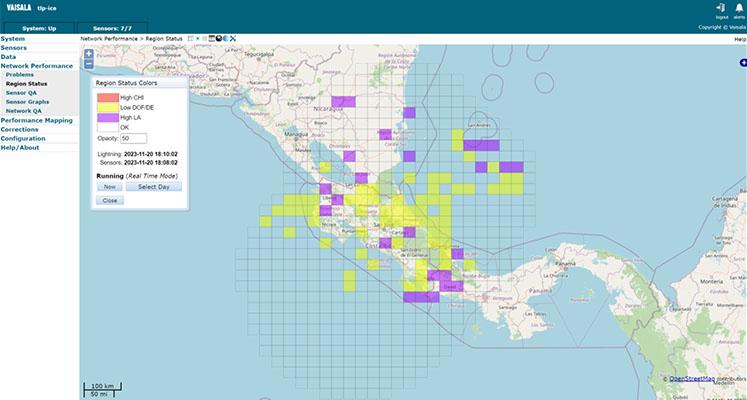This screenshot has width=747, height=400.
Task: Click the High CHI color swatch
Action: tap(107, 97)
